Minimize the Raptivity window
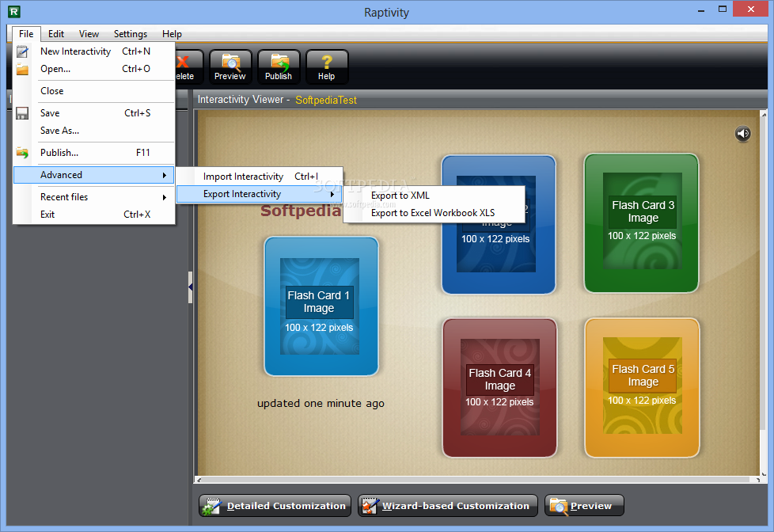This screenshot has width=774, height=532. tap(701, 9)
